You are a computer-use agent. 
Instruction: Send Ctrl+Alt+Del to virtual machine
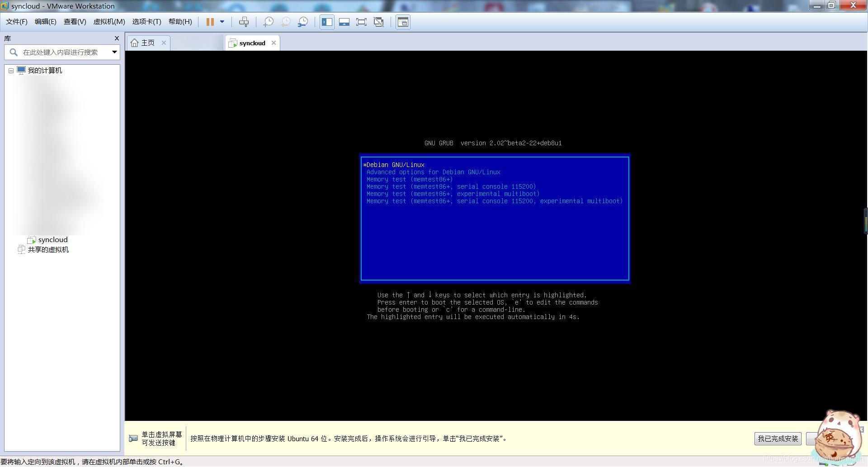[x=244, y=22]
